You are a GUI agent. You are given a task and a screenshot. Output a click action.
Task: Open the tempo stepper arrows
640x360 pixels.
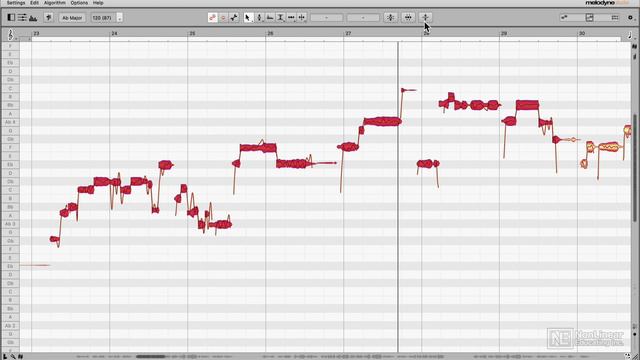pyautogui.click(x=120, y=18)
